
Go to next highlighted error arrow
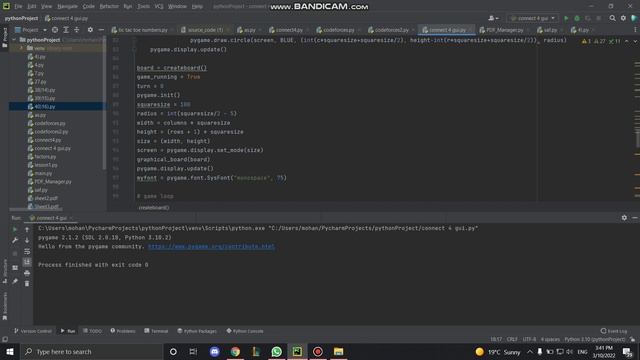pyautogui.click(x=635, y=41)
